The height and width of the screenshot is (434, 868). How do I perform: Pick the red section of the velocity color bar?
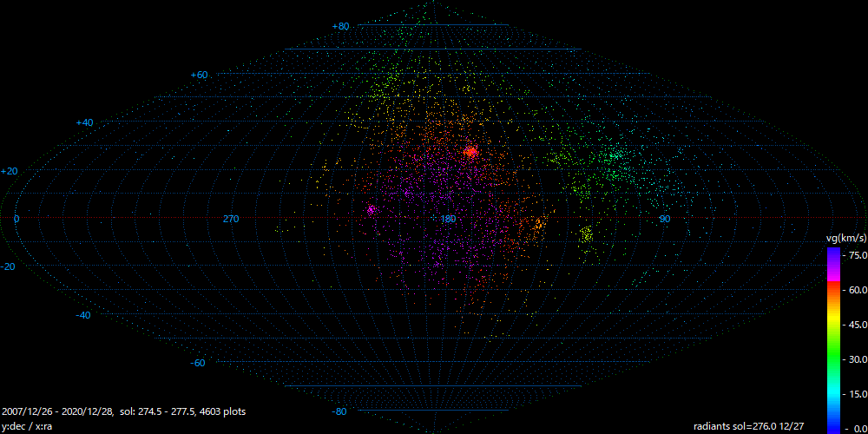point(832,295)
